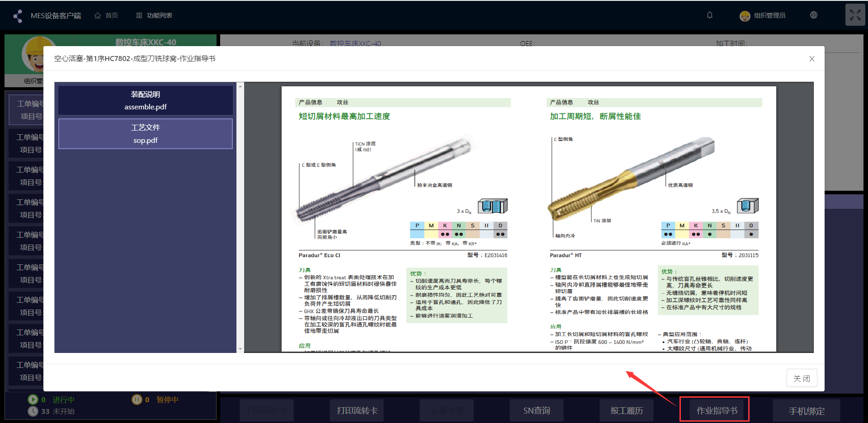Click the MES logo share icon

point(18,16)
